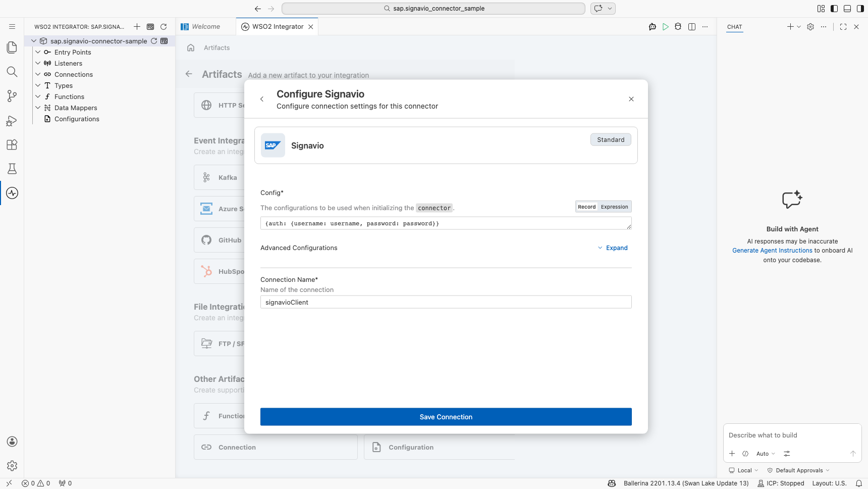Switch Config input to Expression mode
Viewport: 868px width, 489px height.
pyautogui.click(x=614, y=207)
